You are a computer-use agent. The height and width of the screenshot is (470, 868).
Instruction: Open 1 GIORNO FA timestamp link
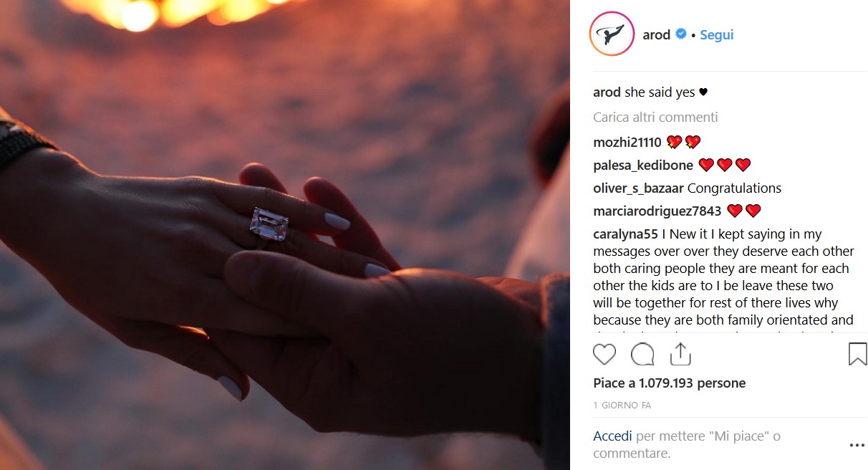tap(622, 406)
